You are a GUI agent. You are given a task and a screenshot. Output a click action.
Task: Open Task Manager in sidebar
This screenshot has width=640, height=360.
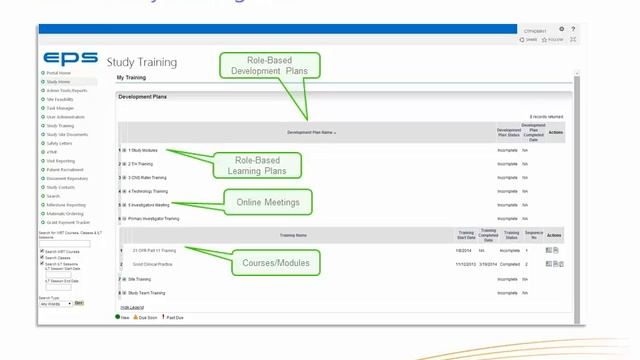60,108
